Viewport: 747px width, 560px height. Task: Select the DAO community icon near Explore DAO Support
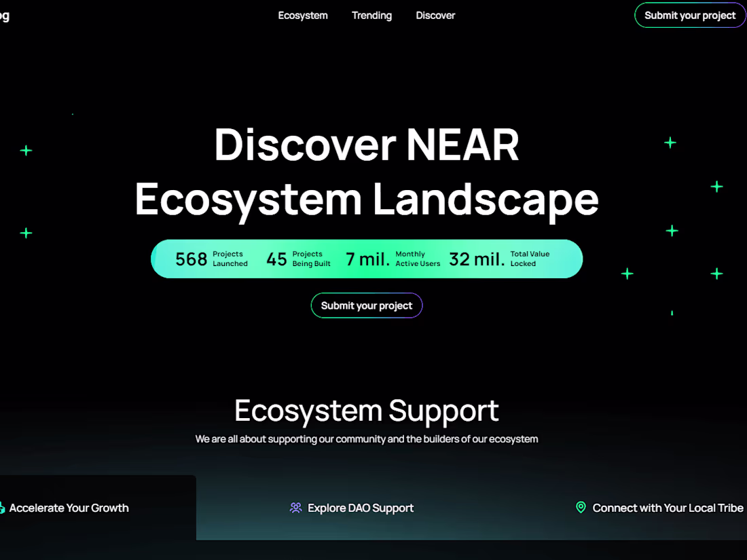click(295, 508)
